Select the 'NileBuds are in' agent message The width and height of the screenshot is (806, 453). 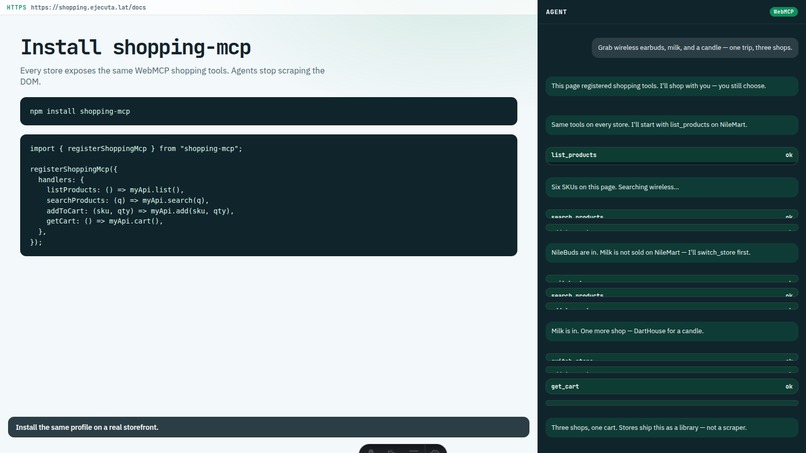[671, 252]
